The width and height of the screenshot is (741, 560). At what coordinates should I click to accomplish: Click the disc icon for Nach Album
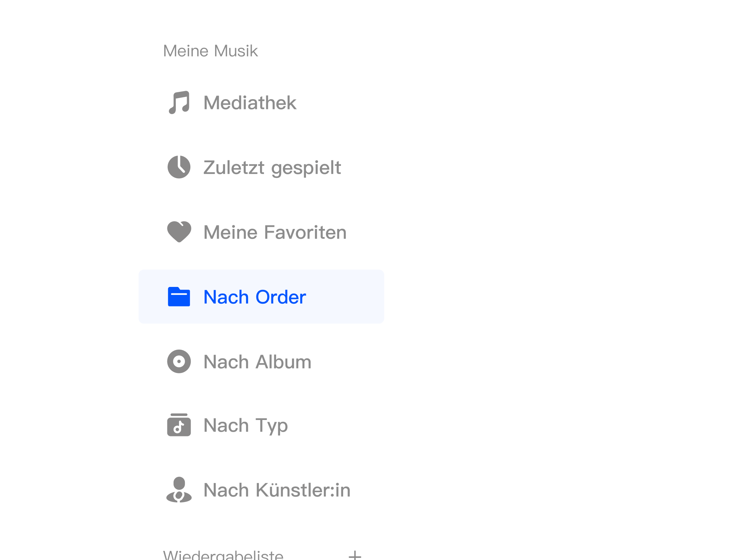click(179, 362)
